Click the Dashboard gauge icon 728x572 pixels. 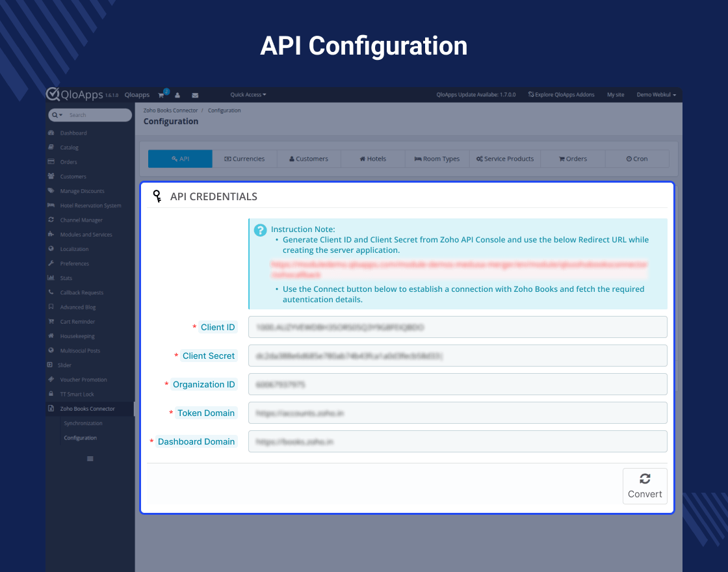coord(51,133)
